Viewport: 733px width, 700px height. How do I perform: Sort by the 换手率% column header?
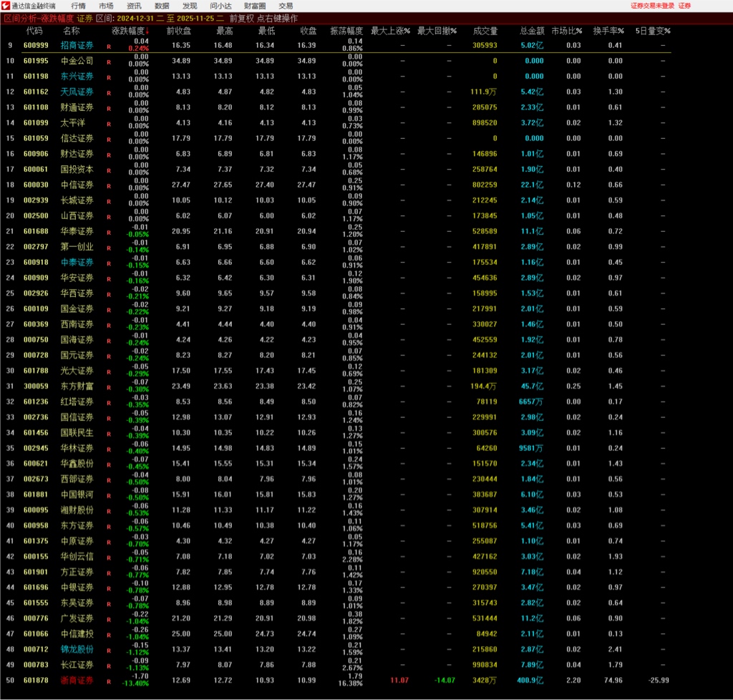point(608,31)
